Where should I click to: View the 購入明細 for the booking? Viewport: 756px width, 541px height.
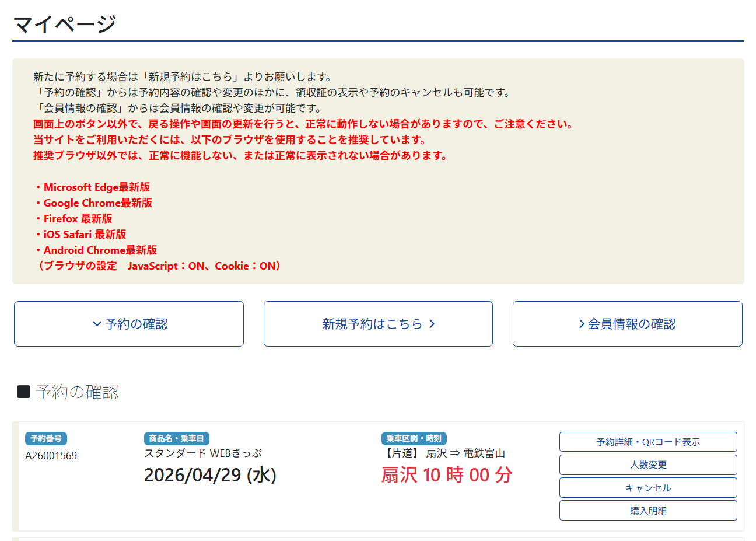pos(647,511)
